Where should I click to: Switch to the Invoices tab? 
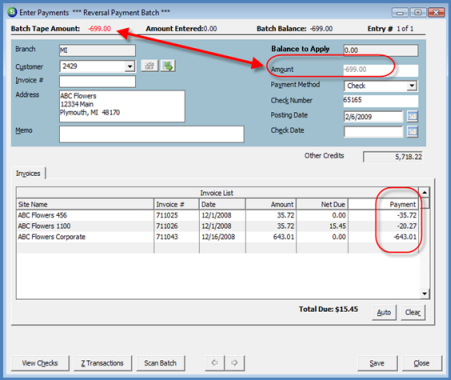[x=28, y=173]
